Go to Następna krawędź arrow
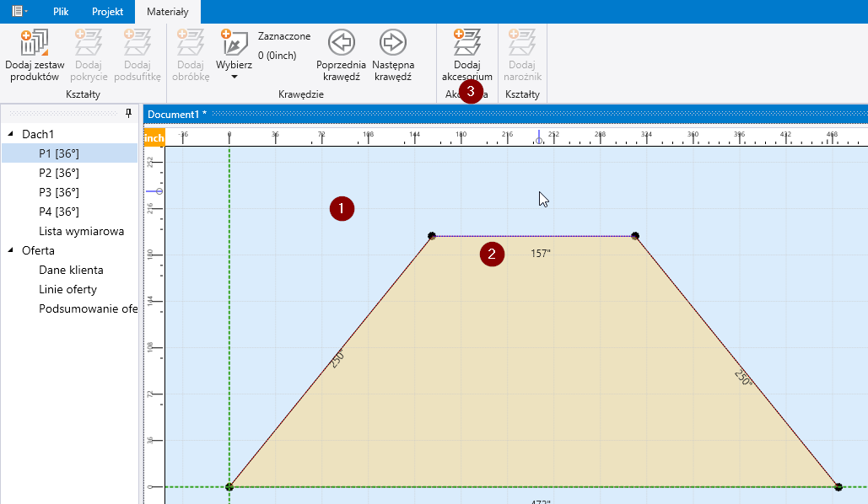This screenshot has height=504, width=868. 392,42
